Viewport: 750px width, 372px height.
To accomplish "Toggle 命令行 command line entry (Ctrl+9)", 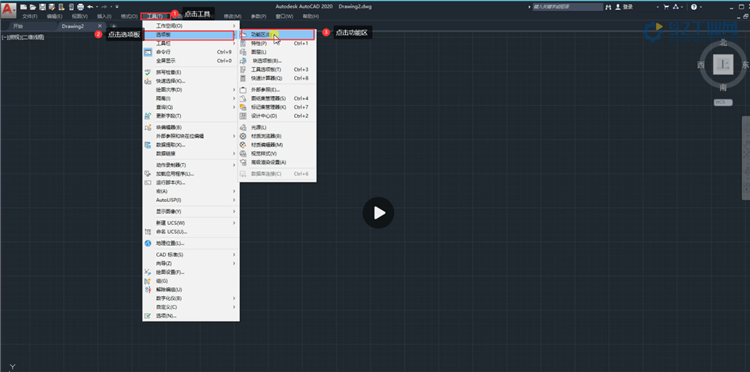I will [x=191, y=52].
